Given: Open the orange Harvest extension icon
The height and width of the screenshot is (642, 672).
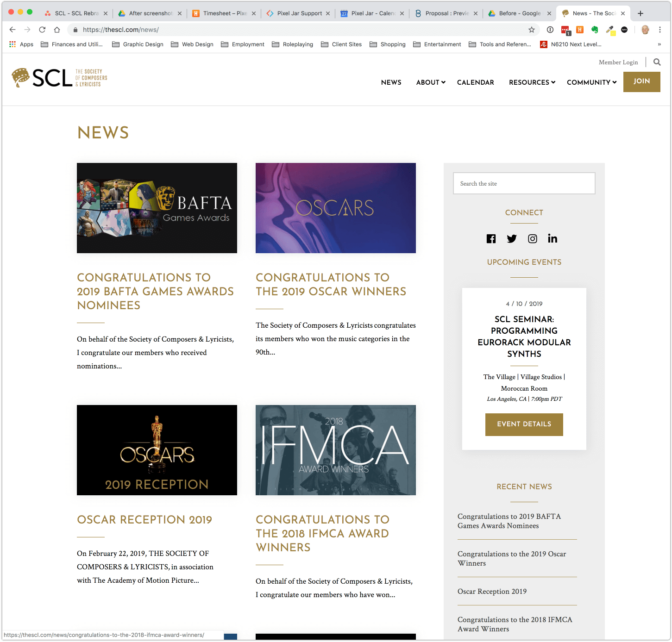Looking at the screenshot, I should (580, 30).
